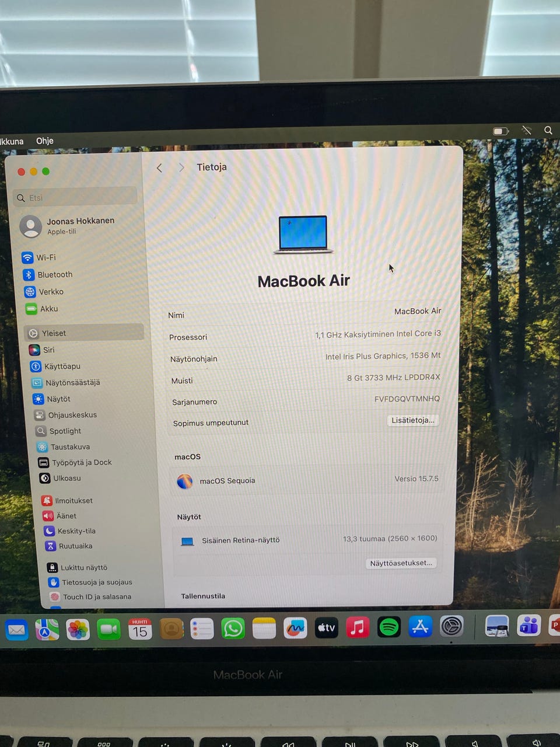560x747 pixels.
Task: Open Näytöt display settings in sidebar
Action: (x=51, y=399)
